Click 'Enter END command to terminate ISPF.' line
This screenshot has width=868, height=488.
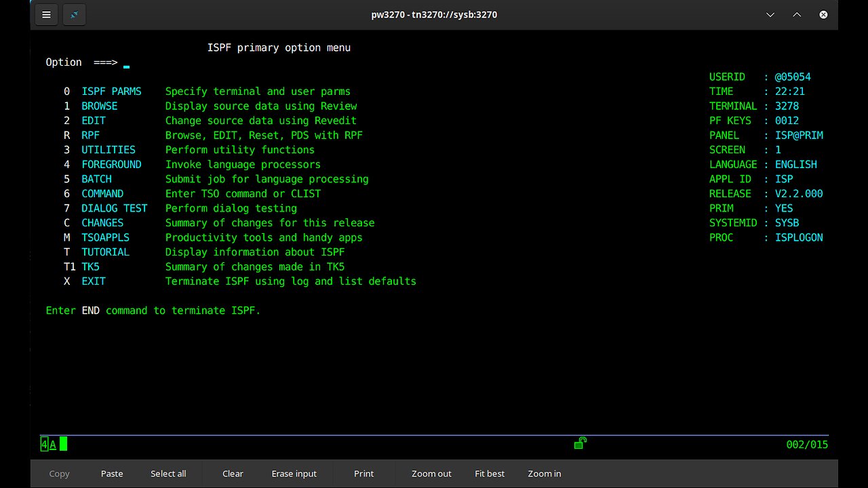point(153,310)
